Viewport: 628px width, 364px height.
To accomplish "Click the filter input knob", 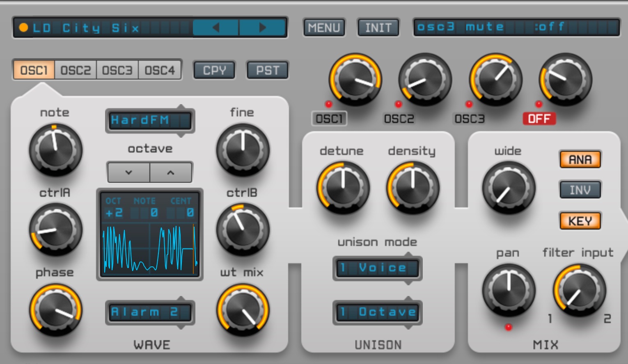I will 580,290.
